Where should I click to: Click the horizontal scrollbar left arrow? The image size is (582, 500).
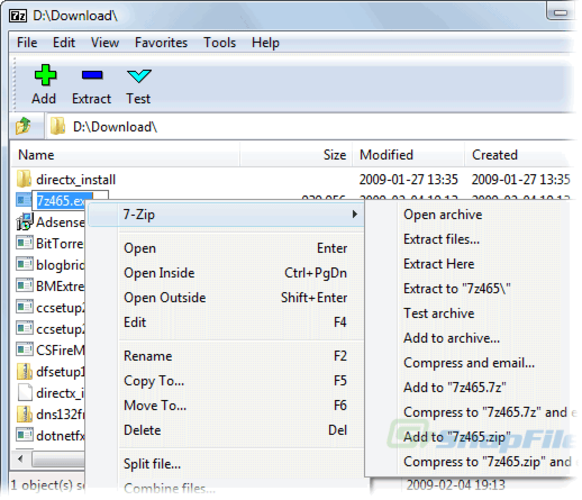(20, 458)
